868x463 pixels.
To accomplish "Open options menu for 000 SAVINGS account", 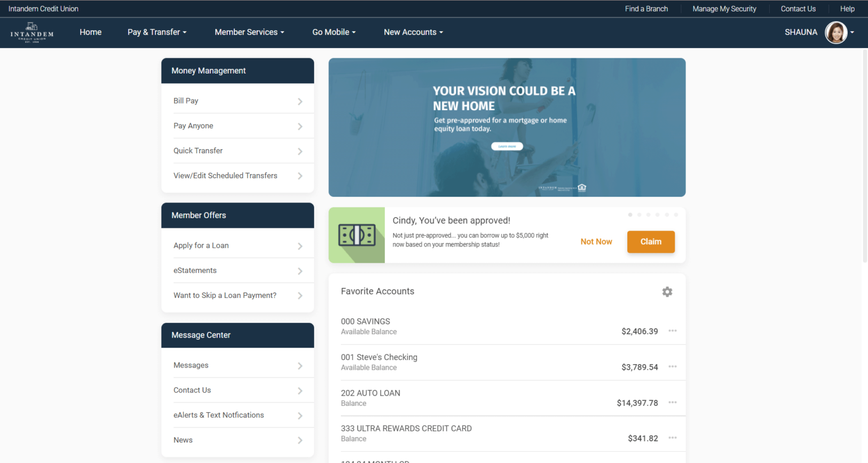I will pyautogui.click(x=672, y=331).
